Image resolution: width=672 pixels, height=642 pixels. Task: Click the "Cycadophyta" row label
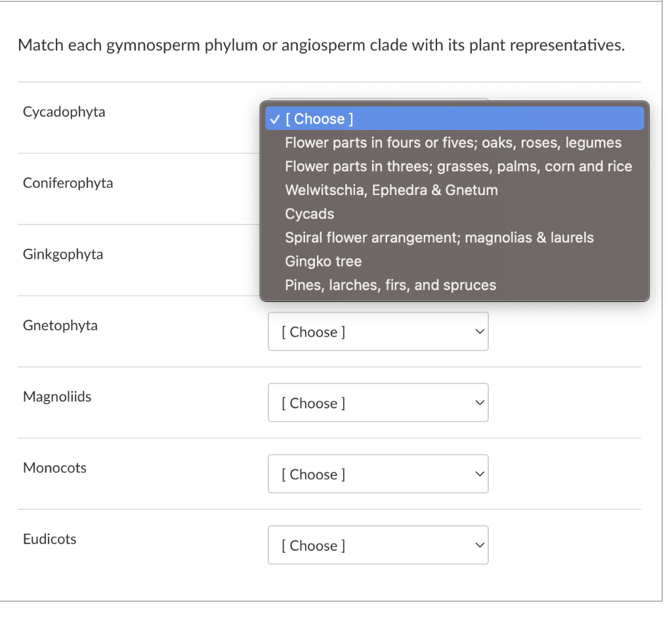coord(64,112)
